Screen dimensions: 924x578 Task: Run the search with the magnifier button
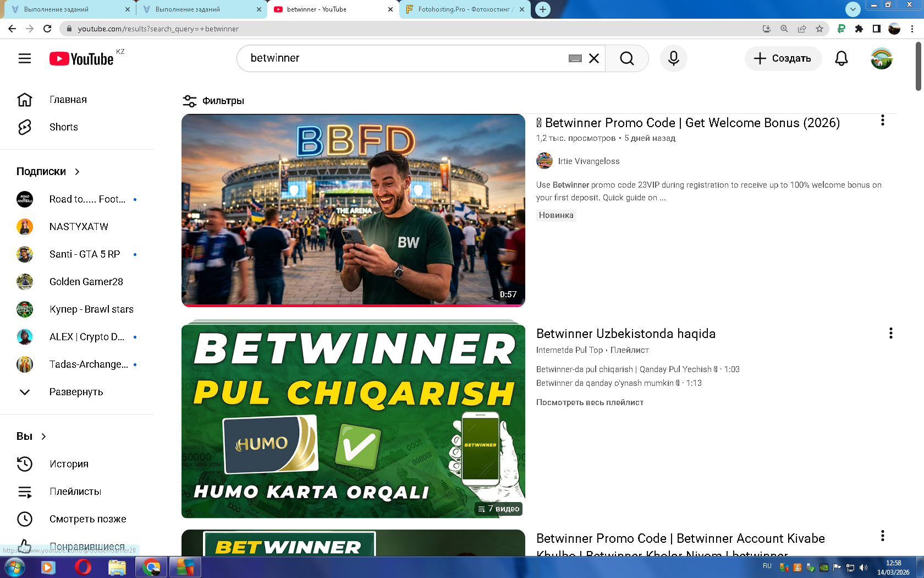(x=627, y=58)
